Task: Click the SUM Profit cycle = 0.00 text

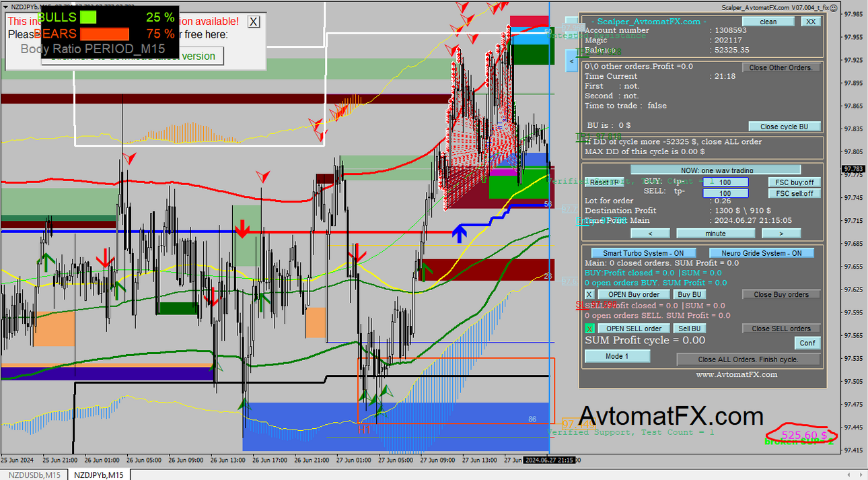Action: [645, 340]
